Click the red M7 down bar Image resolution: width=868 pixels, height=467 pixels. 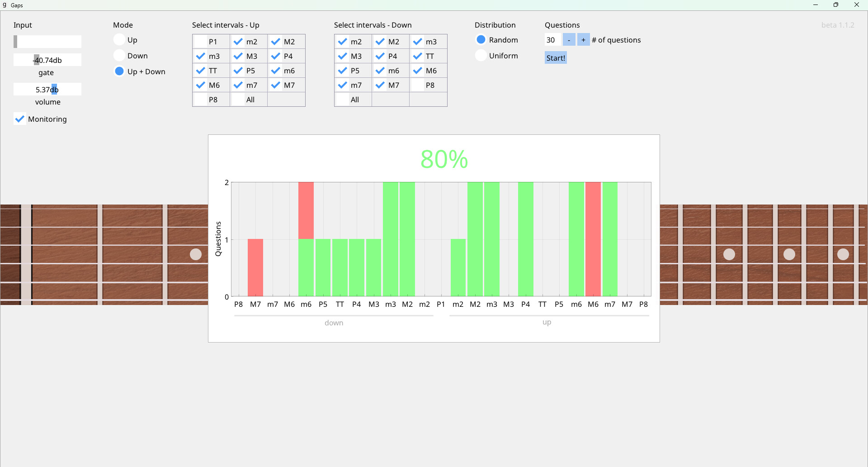(x=255, y=267)
